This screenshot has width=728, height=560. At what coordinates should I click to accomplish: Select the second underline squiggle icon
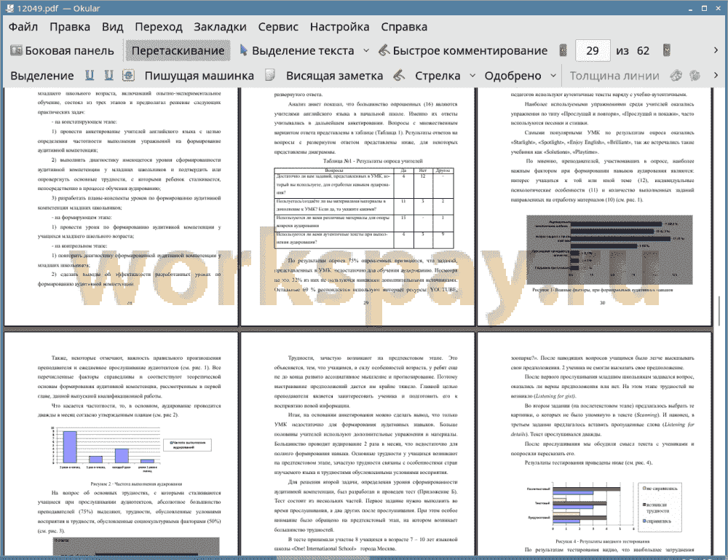[108, 75]
